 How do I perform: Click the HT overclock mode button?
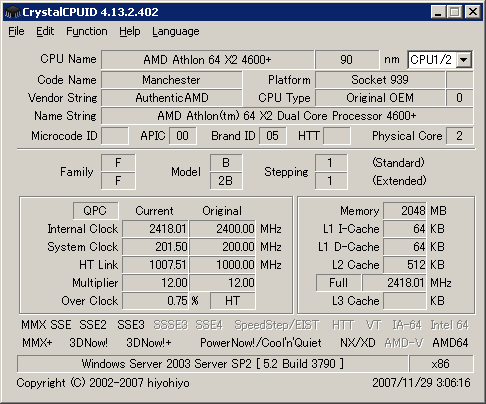pyautogui.click(x=233, y=301)
